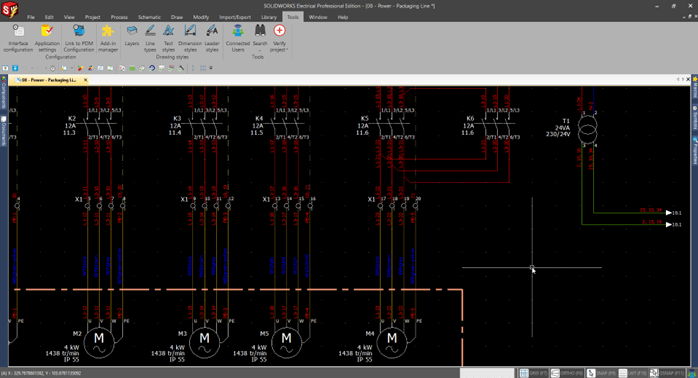Switch to the Project ribbon tab
698x378 pixels.
[93, 17]
